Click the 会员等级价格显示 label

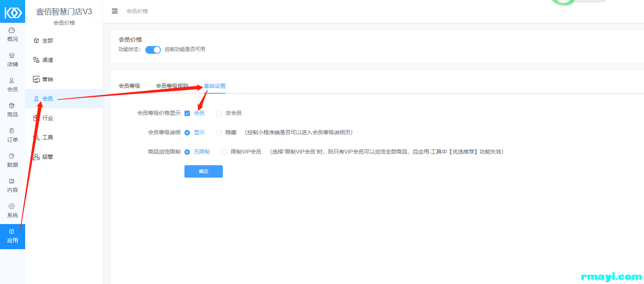[x=159, y=113]
